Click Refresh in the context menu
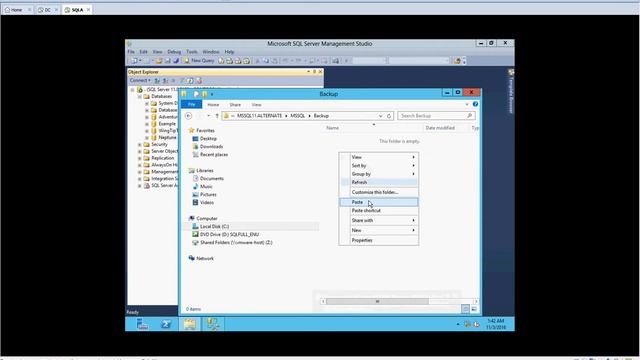 [378, 182]
